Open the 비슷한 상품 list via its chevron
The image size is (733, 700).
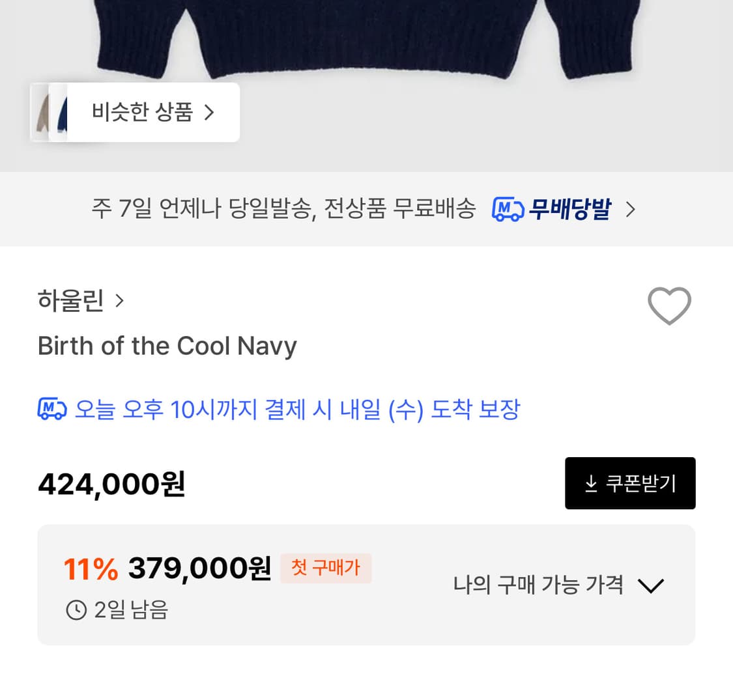[x=209, y=112]
